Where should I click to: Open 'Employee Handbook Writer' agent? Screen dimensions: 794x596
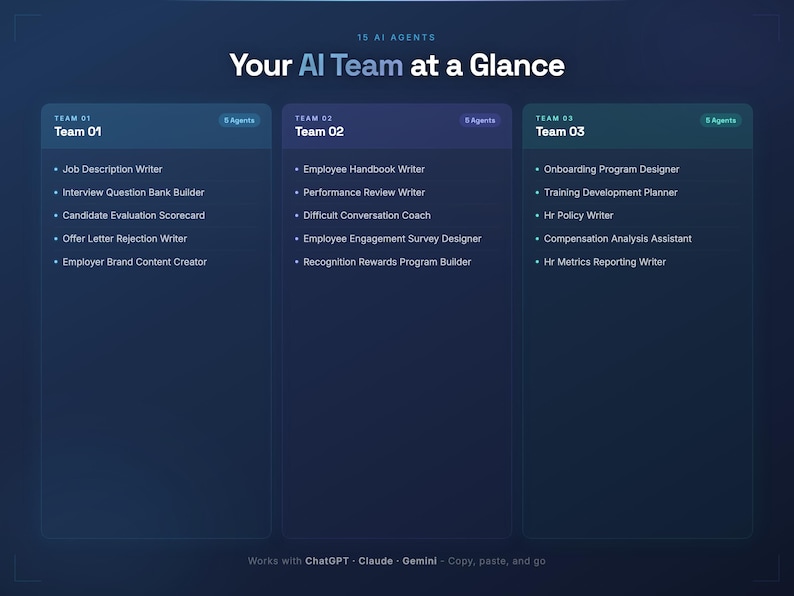pos(364,170)
